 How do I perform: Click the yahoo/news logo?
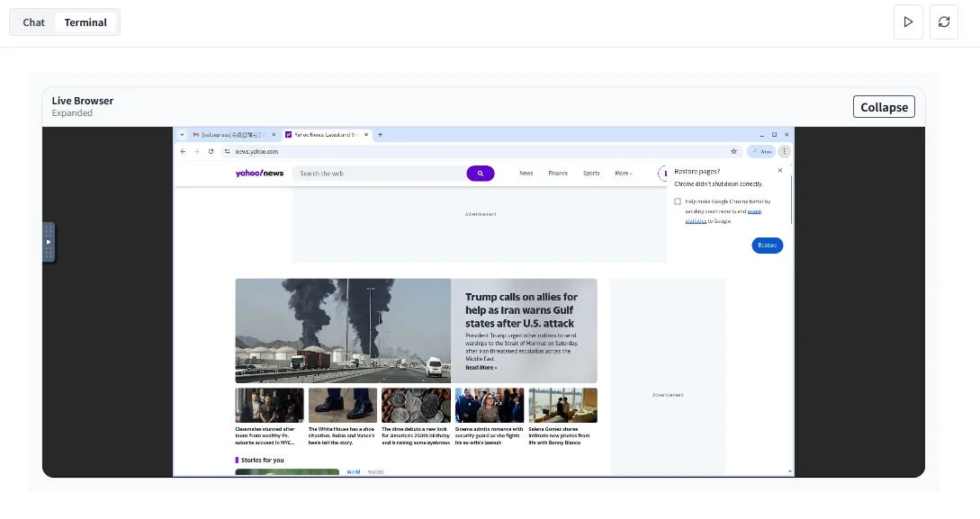tap(258, 173)
